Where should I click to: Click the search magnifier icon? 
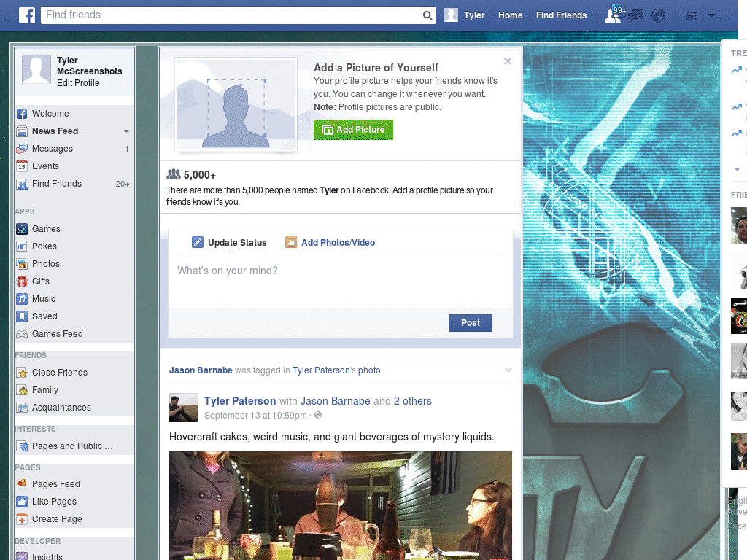[x=427, y=15]
